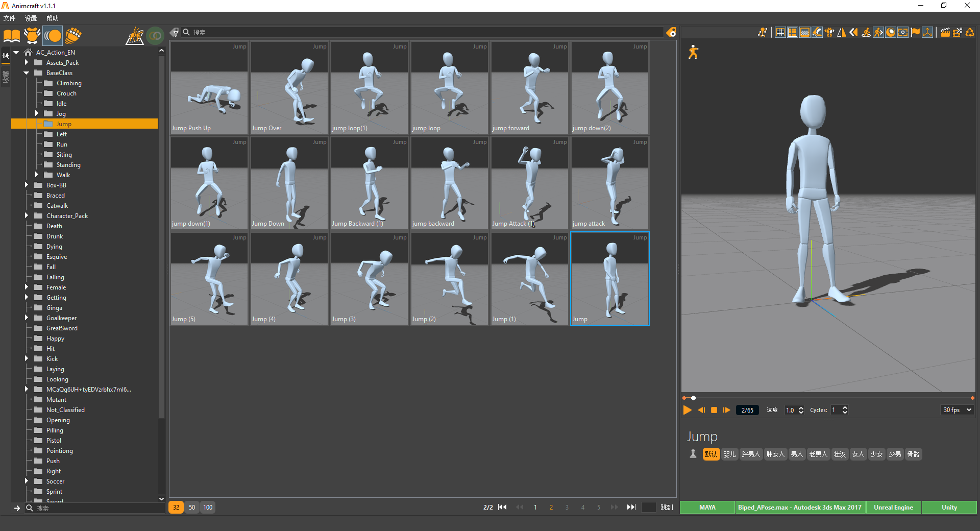The image size is (980, 531).
Task: Open the horse rider statue icon
Action: click(135, 36)
